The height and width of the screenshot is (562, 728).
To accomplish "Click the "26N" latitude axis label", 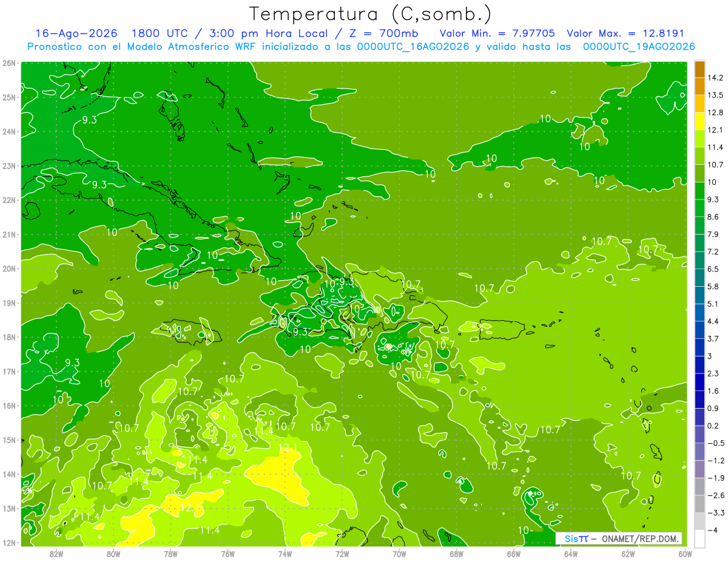I will point(9,63).
